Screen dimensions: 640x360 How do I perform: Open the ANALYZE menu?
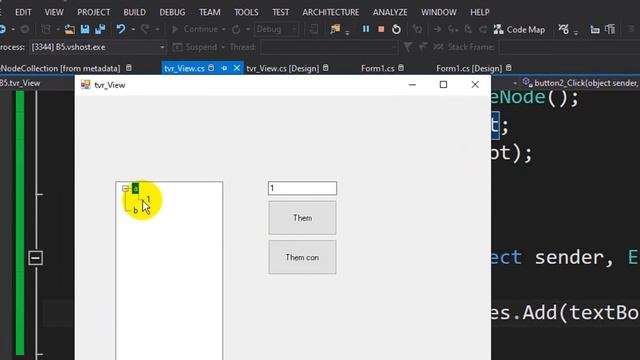(x=390, y=12)
